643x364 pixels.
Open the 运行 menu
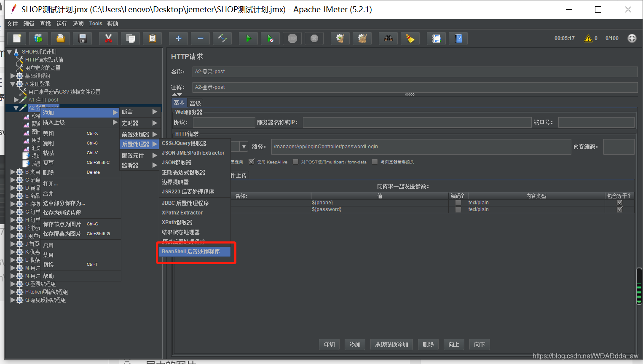pos(62,24)
